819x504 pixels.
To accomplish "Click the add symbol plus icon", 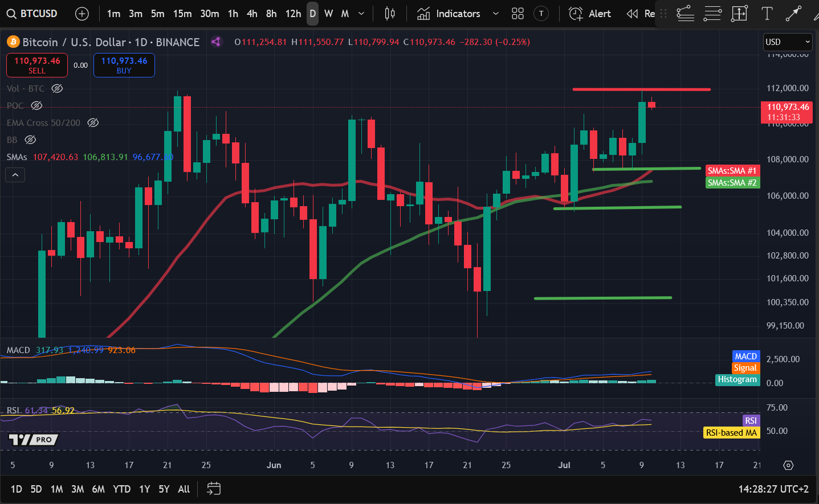I will coord(82,14).
